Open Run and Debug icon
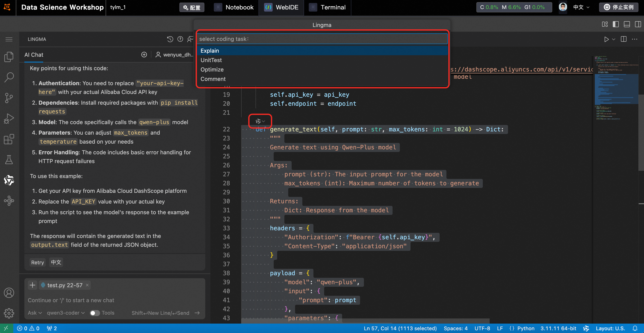Screen dimensions: 644x333 (9, 118)
